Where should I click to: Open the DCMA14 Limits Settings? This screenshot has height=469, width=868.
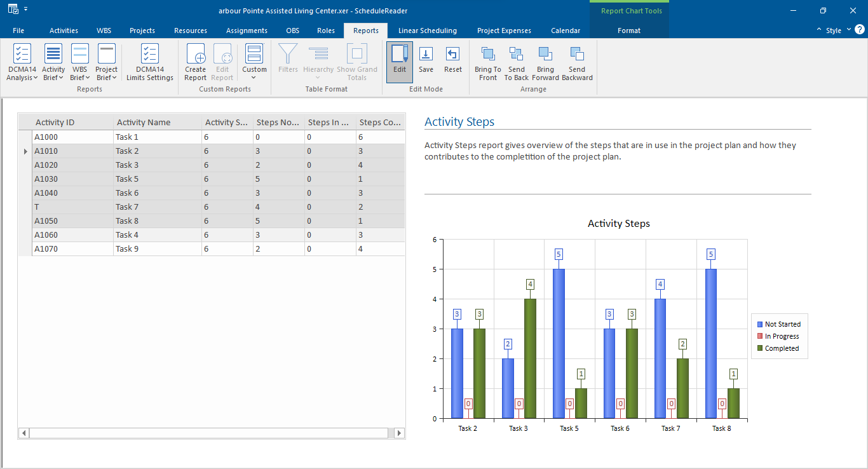pyautogui.click(x=149, y=62)
